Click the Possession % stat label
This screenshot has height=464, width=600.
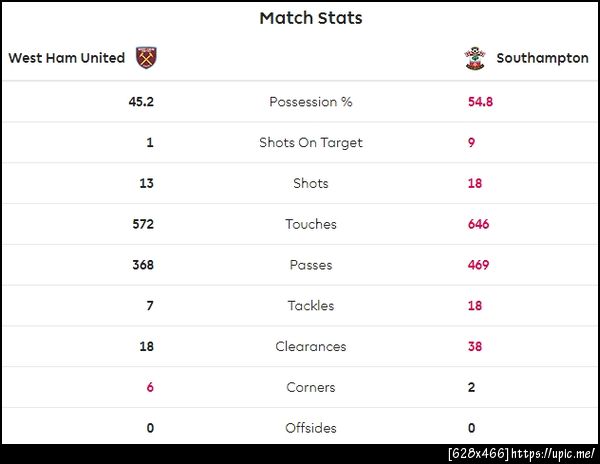(310, 102)
